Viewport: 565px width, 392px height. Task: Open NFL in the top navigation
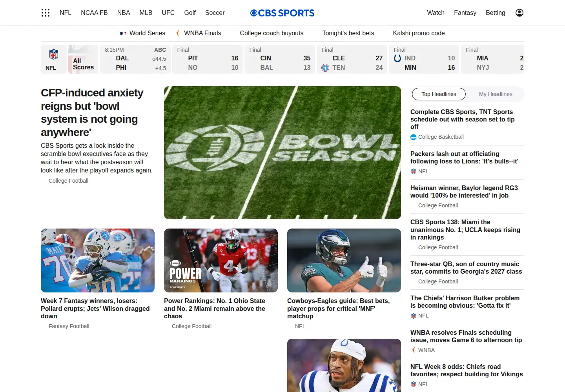click(66, 13)
